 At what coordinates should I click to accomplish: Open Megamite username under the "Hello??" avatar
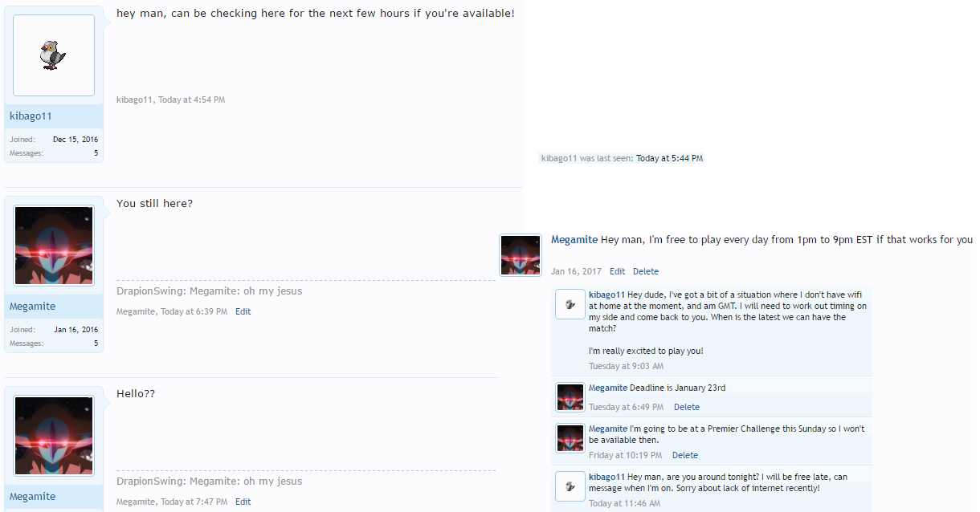32,496
